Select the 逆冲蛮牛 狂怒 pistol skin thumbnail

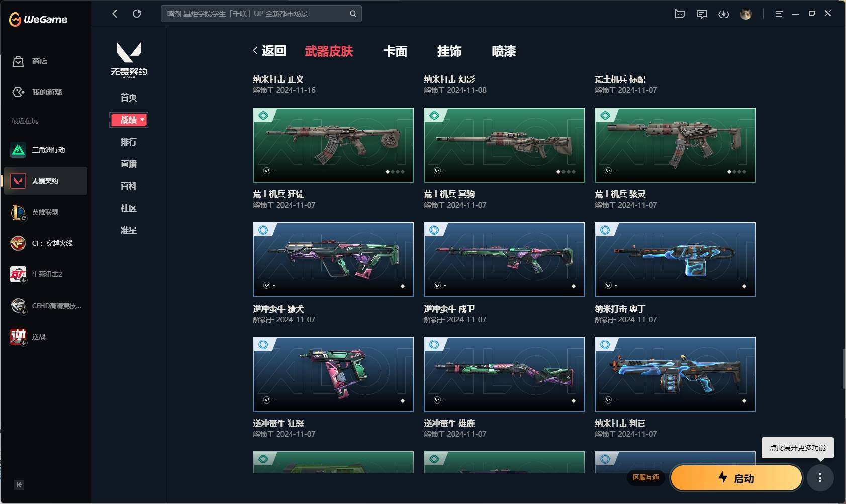[333, 374]
